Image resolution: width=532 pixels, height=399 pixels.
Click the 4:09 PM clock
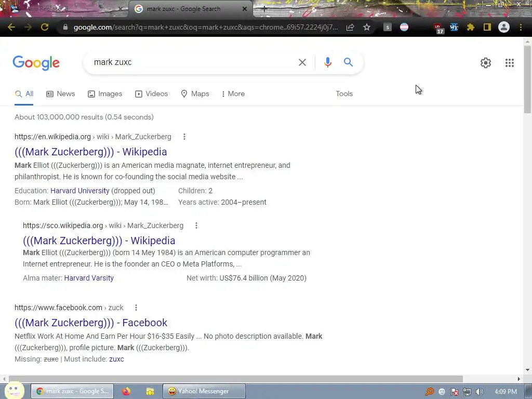point(506,392)
